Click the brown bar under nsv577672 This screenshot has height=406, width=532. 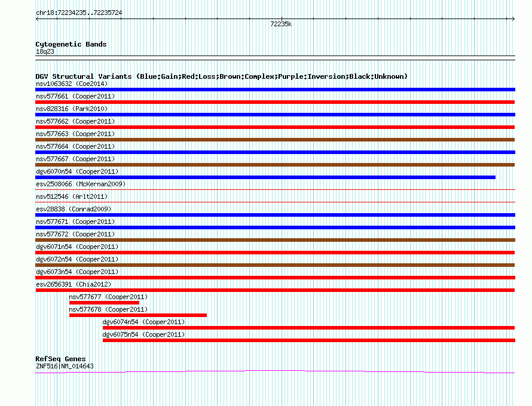coord(275,240)
